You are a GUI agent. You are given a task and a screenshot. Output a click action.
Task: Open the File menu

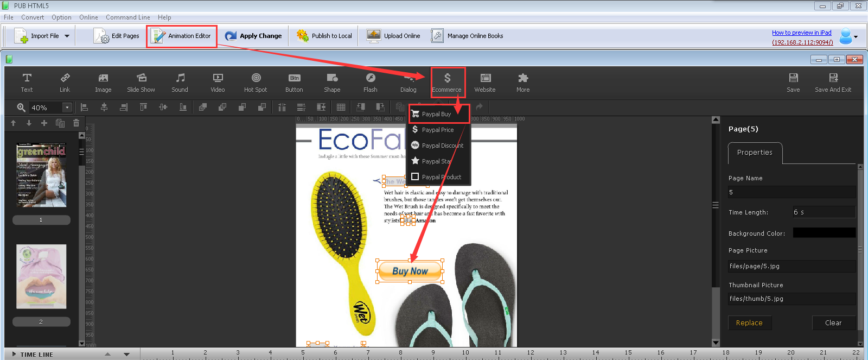click(x=9, y=17)
